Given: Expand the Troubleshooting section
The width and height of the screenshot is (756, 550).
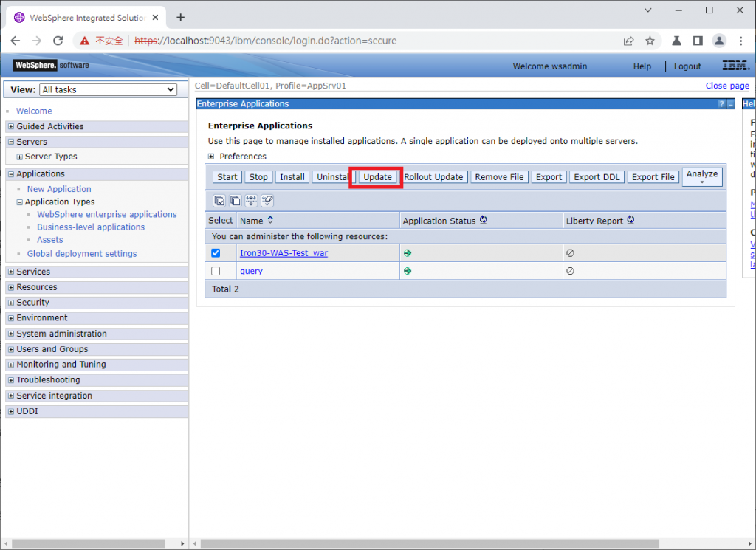Looking at the screenshot, I should click(11, 380).
